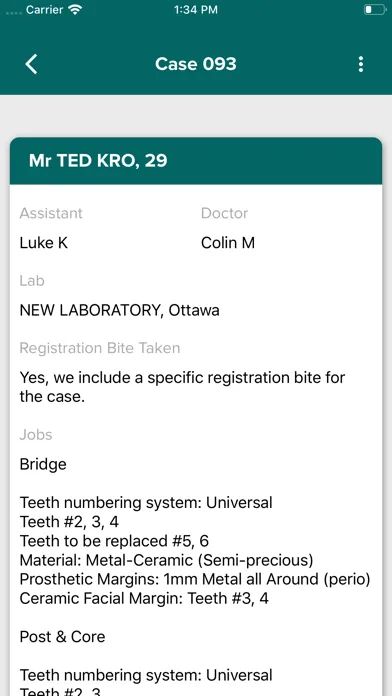Tap the registration bite answer text

pos(182,387)
